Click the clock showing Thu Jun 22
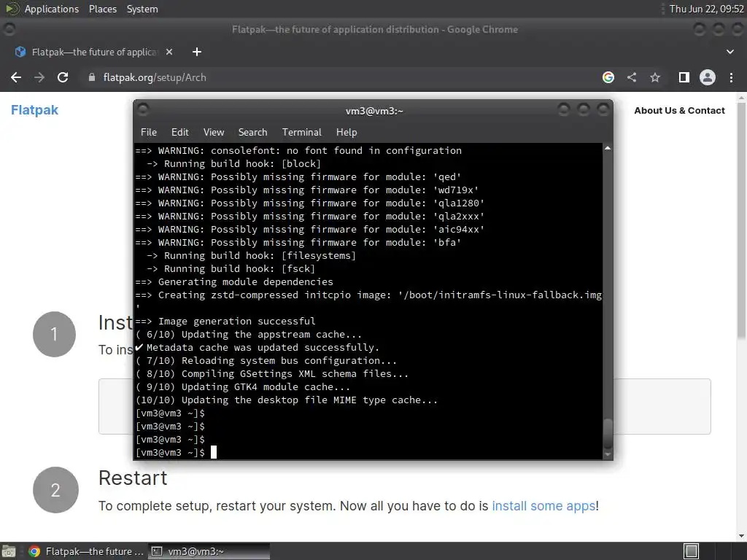Image resolution: width=747 pixels, height=560 pixels. (x=706, y=9)
